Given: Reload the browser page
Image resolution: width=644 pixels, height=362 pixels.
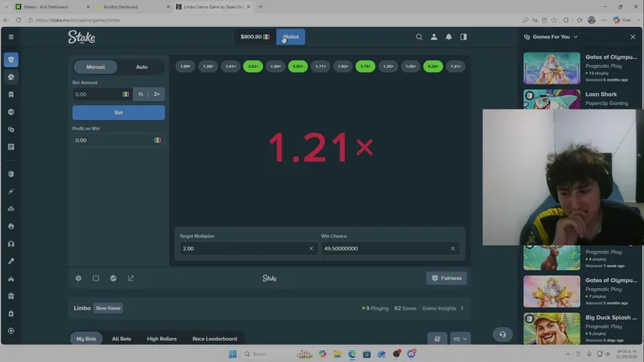Looking at the screenshot, I should (18, 20).
